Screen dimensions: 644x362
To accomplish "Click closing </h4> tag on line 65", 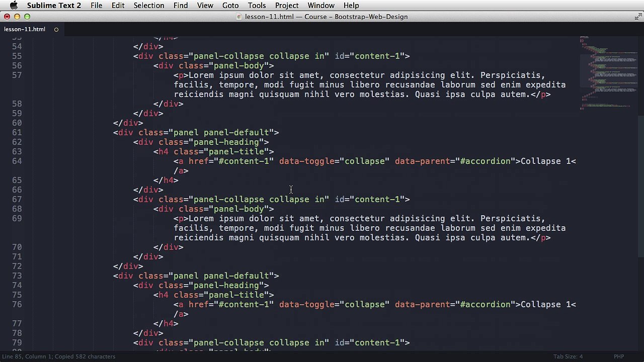I will click(166, 180).
